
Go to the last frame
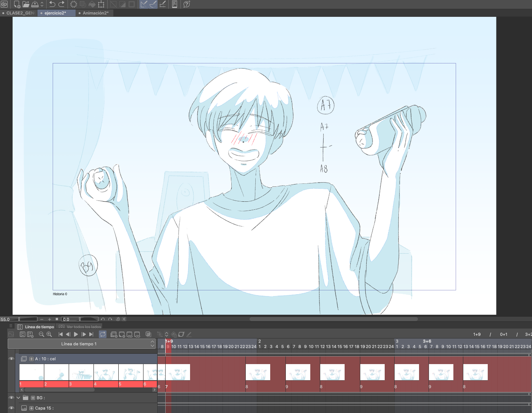91,334
